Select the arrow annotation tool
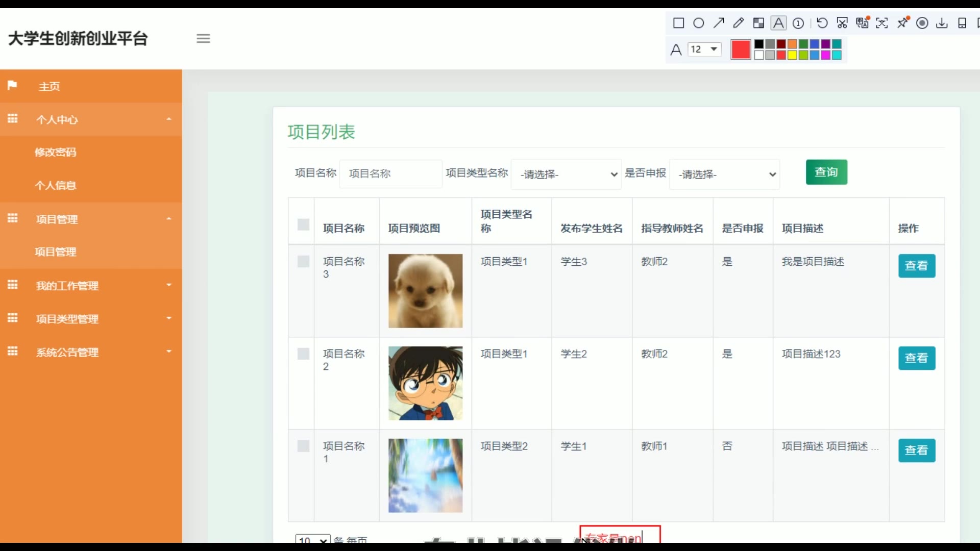This screenshot has width=980, height=551. pyautogui.click(x=719, y=23)
